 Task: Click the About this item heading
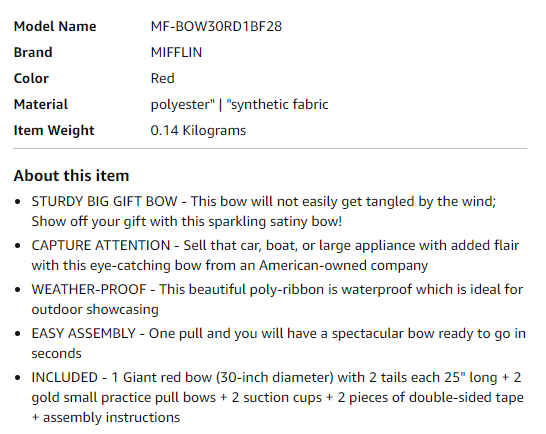pyautogui.click(x=71, y=176)
